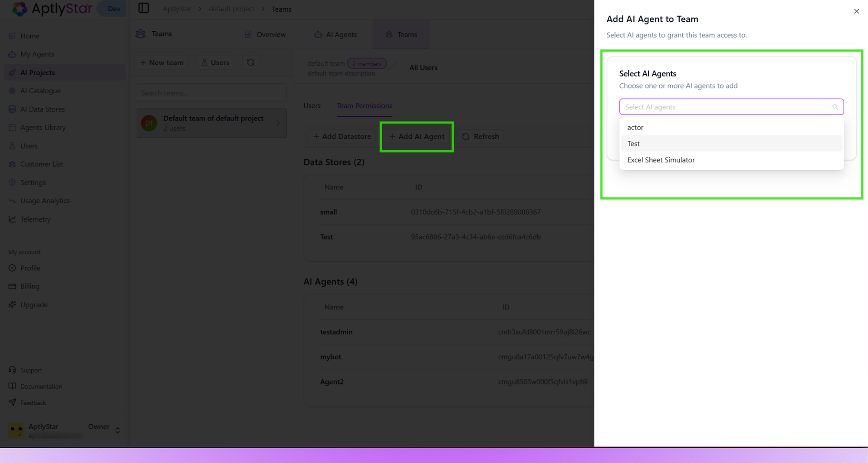Open the Telemetry panel

point(35,219)
